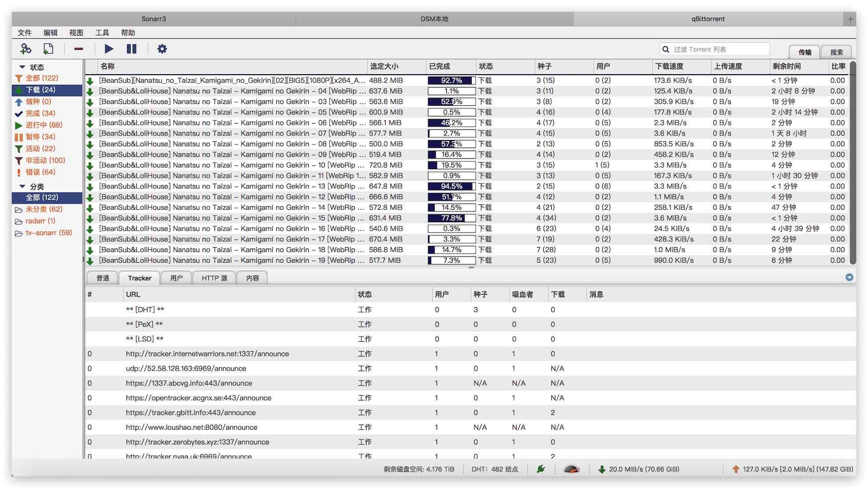Click the green connection status plug icon
868x488 pixels.
pos(541,469)
